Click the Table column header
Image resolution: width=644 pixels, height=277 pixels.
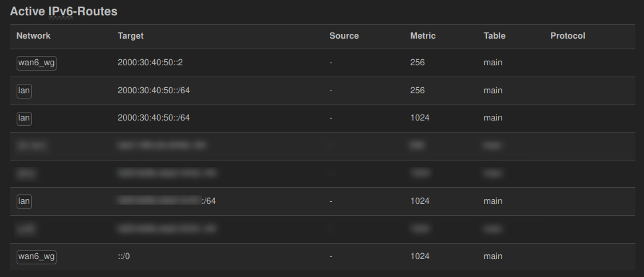494,36
